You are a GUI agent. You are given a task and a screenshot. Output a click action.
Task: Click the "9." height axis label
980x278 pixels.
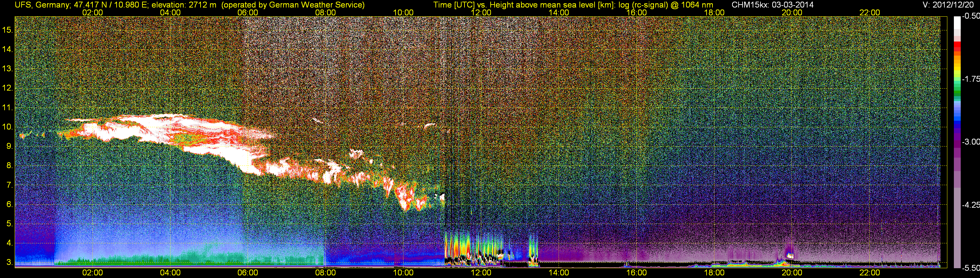(x=10, y=146)
